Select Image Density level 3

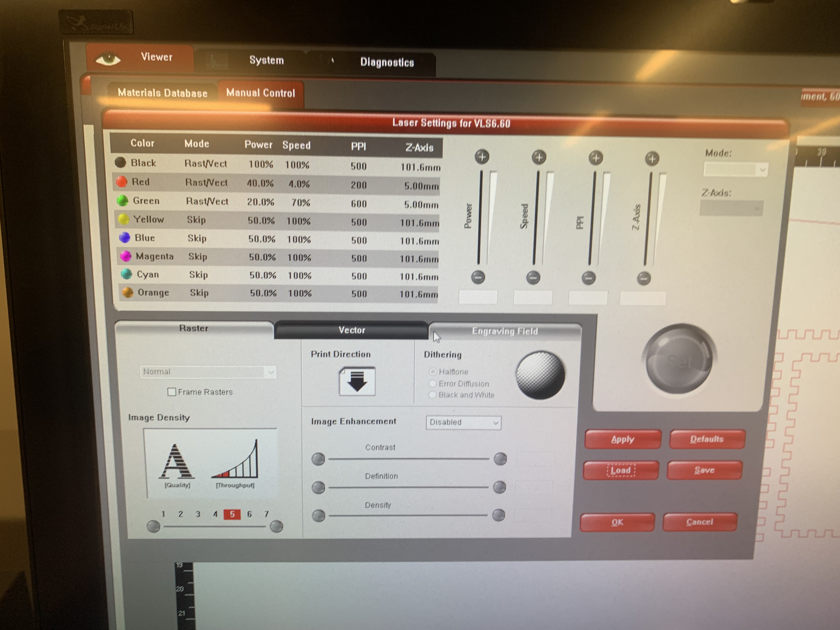click(x=198, y=514)
